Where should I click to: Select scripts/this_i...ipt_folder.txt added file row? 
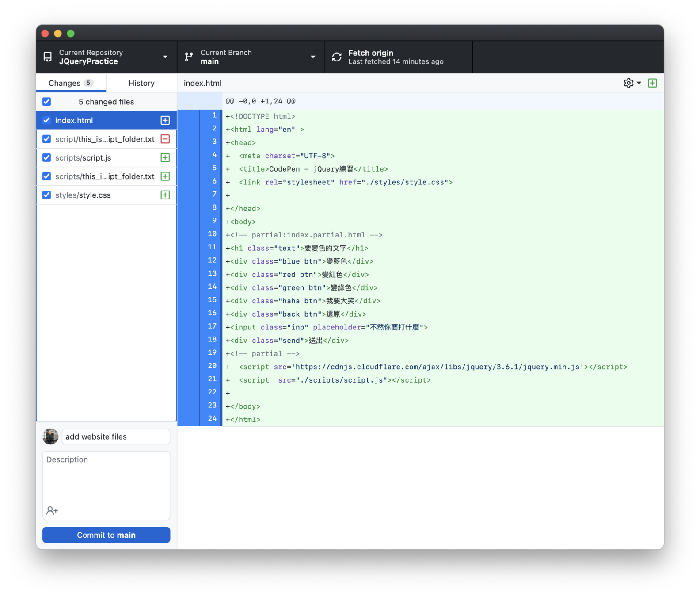pyautogui.click(x=107, y=176)
